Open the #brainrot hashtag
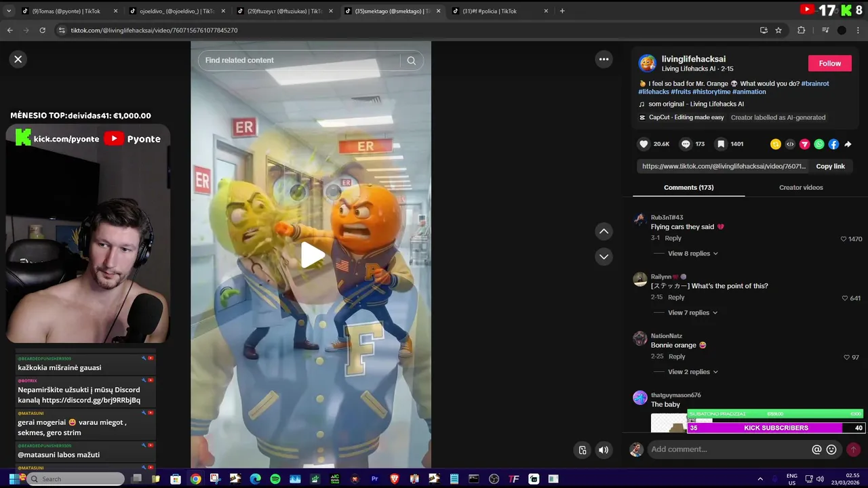Image resolution: width=868 pixels, height=488 pixels. click(x=815, y=83)
